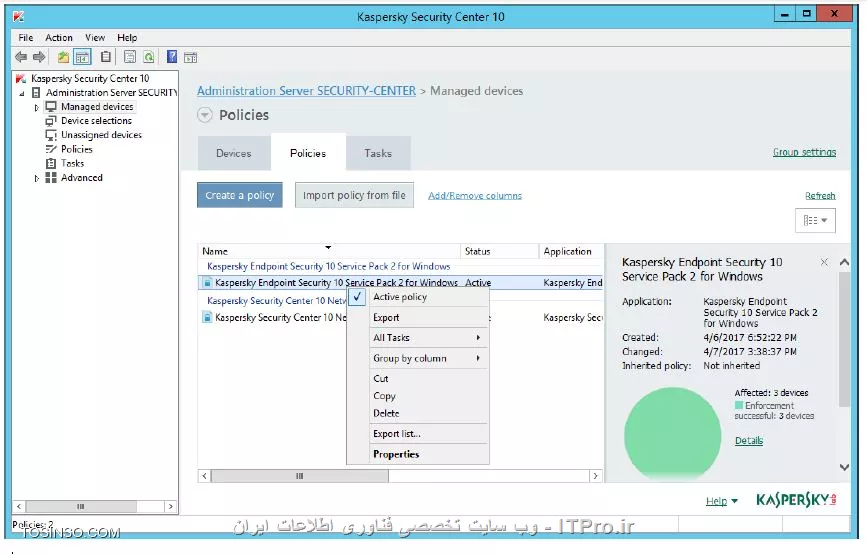Select the Policies tab
Image resolution: width=867 pixels, height=554 pixels.
click(308, 153)
